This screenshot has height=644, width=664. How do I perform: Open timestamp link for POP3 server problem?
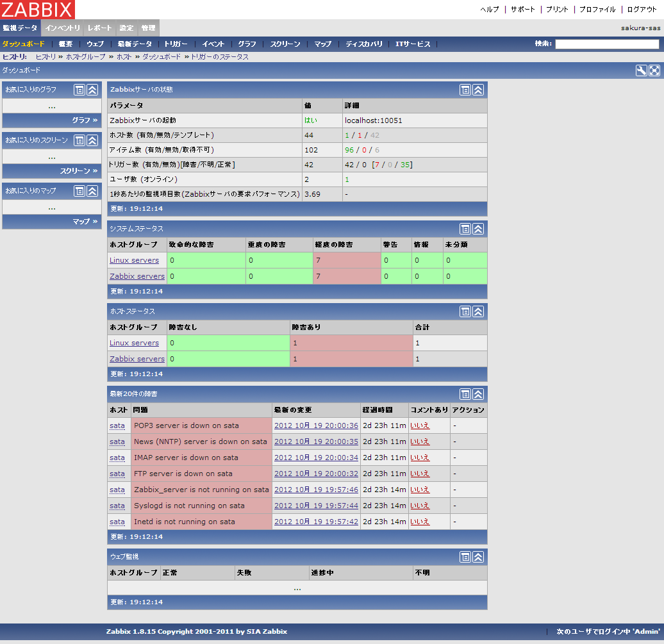coord(316,425)
